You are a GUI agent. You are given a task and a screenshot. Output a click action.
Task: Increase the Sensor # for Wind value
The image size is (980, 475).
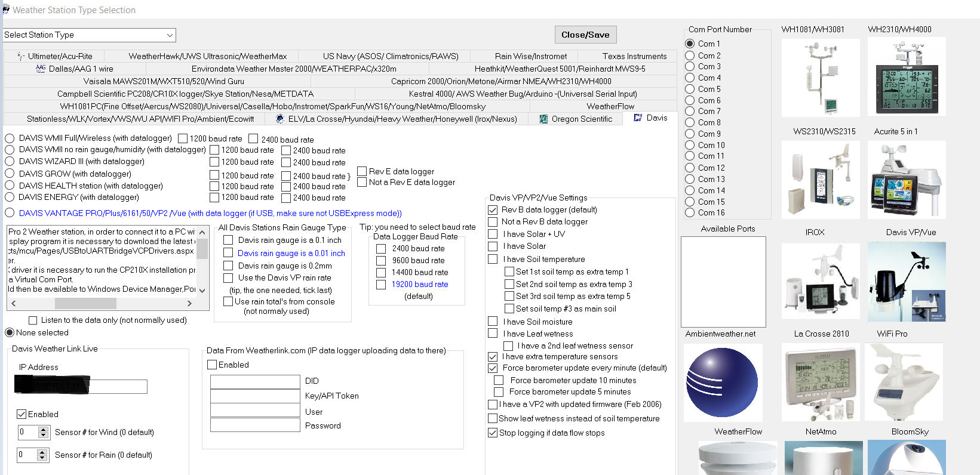(43, 429)
